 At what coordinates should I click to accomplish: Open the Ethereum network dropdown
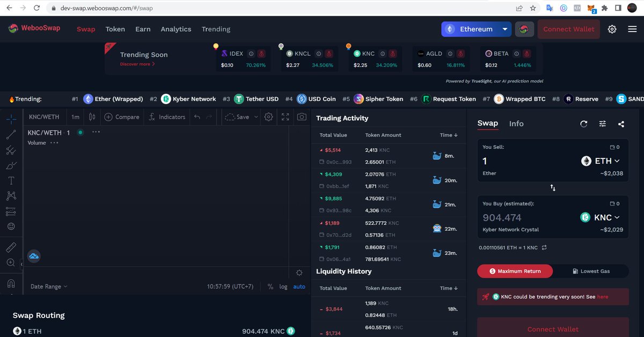pyautogui.click(x=475, y=29)
